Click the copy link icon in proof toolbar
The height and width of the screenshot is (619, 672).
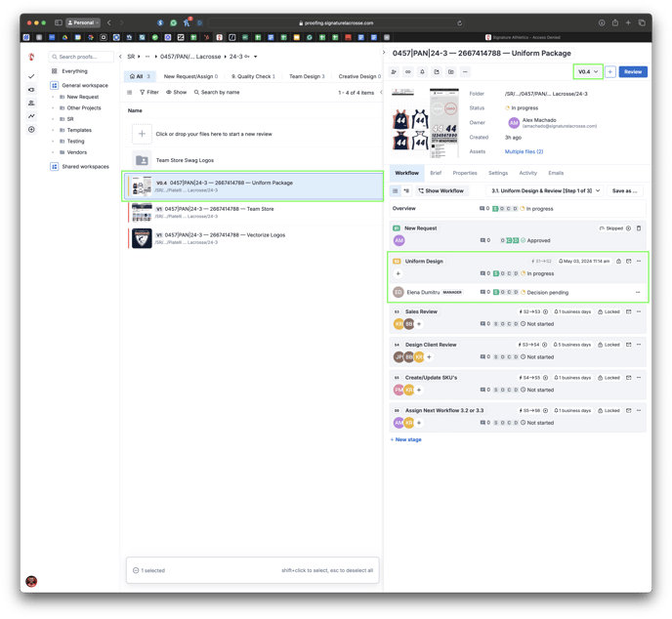pos(408,72)
